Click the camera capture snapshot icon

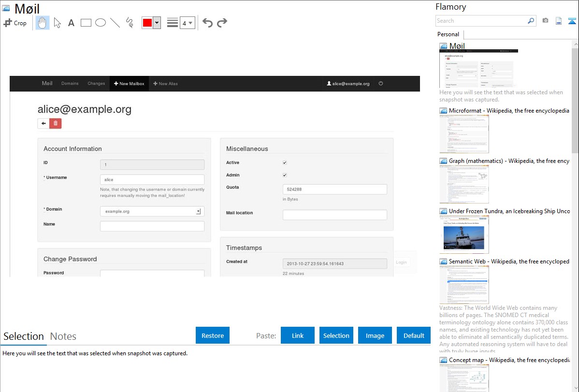pos(545,21)
